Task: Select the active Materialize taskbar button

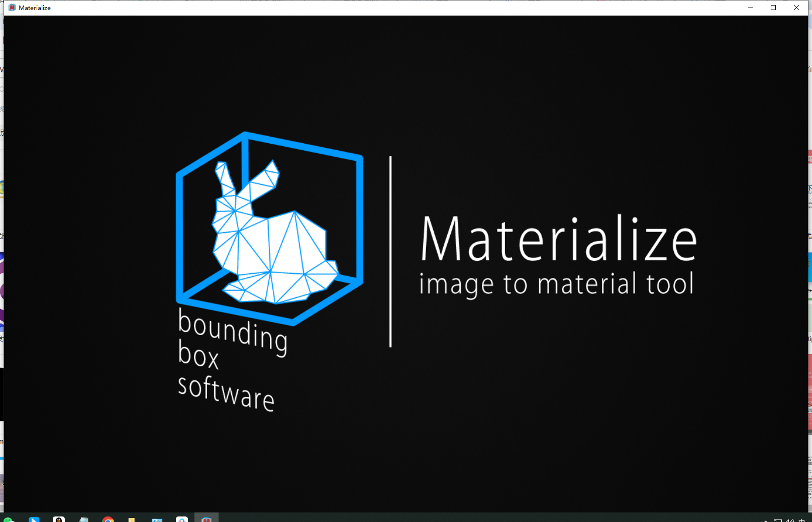Action: click(207, 518)
